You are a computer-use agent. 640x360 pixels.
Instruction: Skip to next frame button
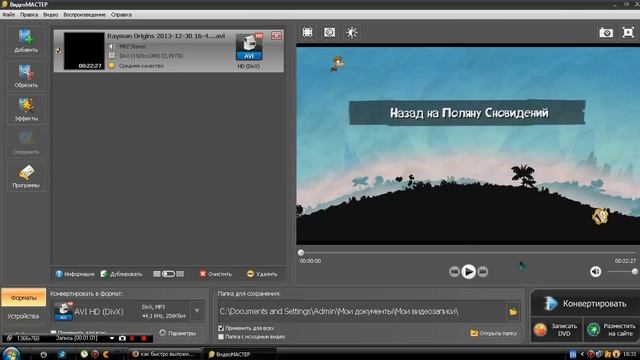(x=482, y=272)
